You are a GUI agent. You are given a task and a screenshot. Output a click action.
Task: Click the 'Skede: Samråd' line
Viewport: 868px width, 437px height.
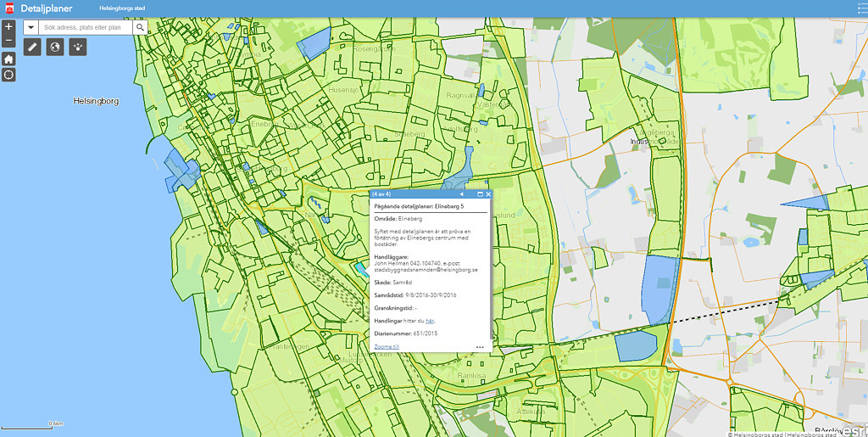393,283
